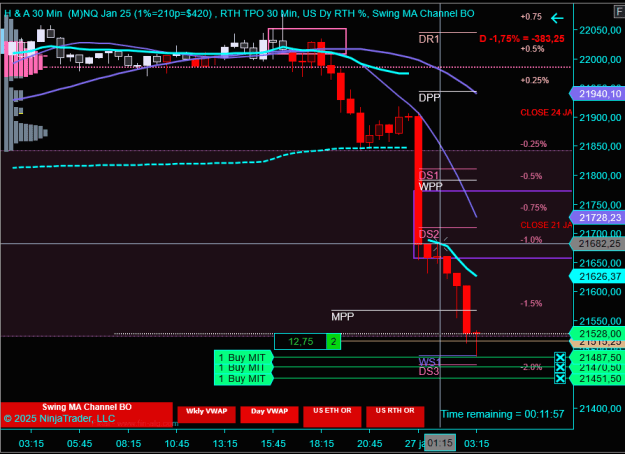Toggle the US ETH OR button
The height and width of the screenshot is (454, 625).
click(x=332, y=416)
